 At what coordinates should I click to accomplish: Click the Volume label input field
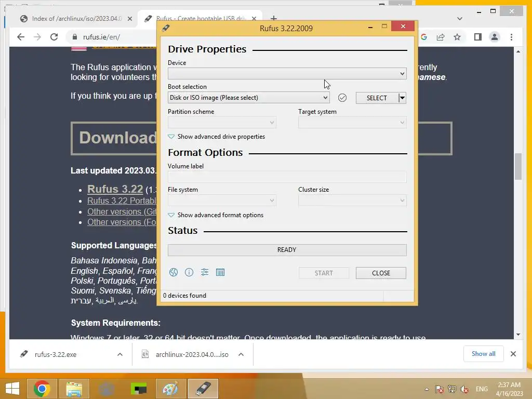coord(287,177)
